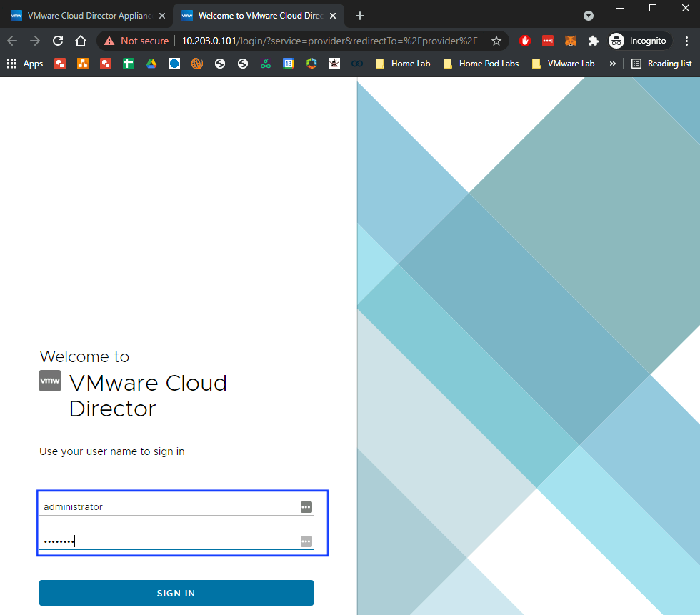
Task: Open the Extensions puzzle piece menu
Action: coord(593,41)
